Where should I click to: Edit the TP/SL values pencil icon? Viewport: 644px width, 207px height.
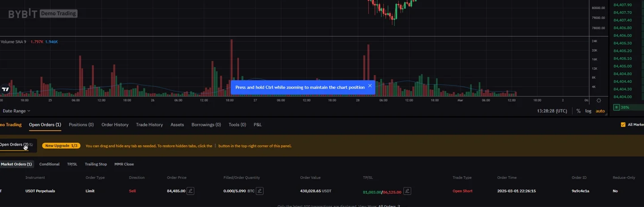tap(407, 191)
